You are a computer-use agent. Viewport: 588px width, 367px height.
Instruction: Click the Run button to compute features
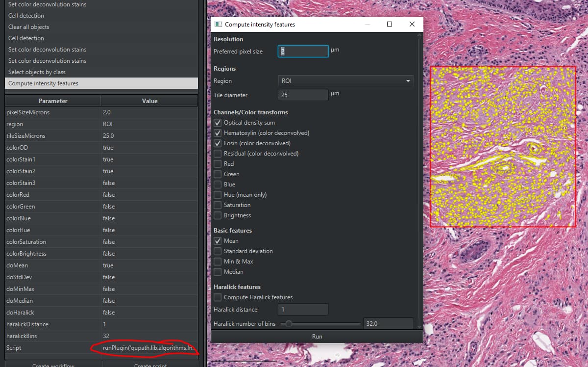click(x=317, y=336)
